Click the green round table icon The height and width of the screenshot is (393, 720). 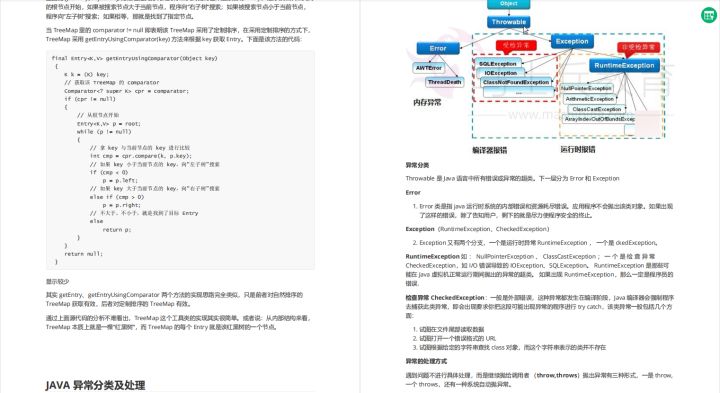point(709,15)
